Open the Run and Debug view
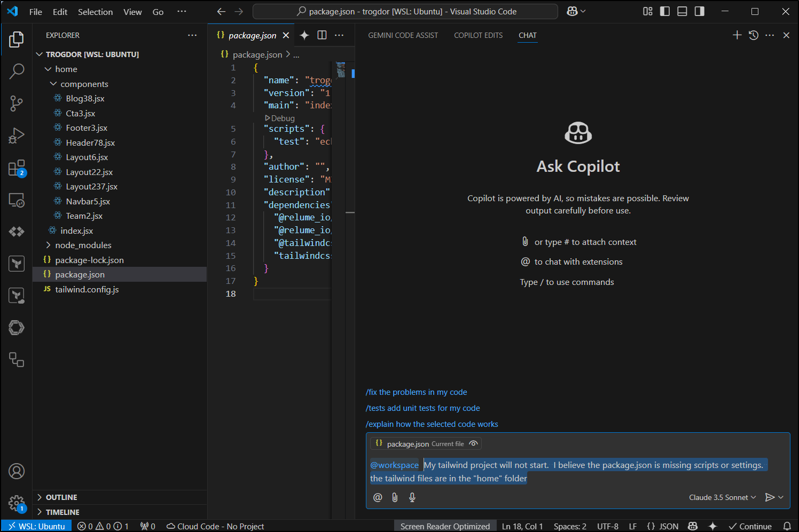Screen dimensions: 799x532 point(17,136)
